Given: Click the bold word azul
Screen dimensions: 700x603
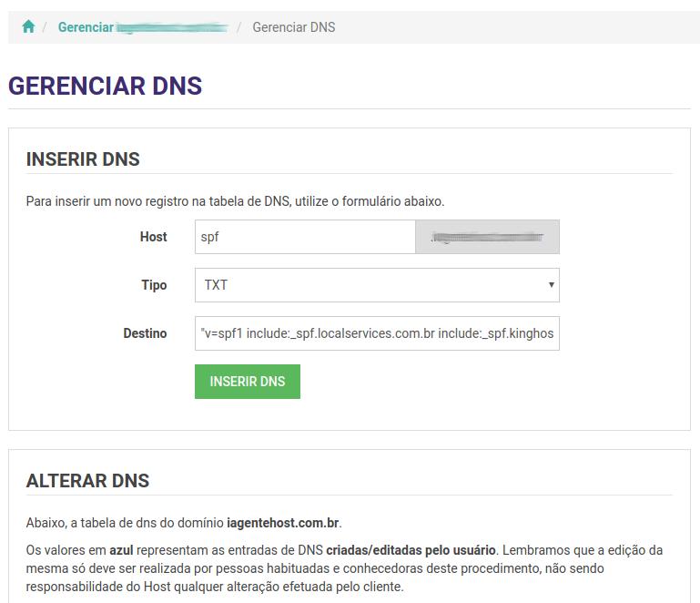Looking at the screenshot, I should 121,550.
